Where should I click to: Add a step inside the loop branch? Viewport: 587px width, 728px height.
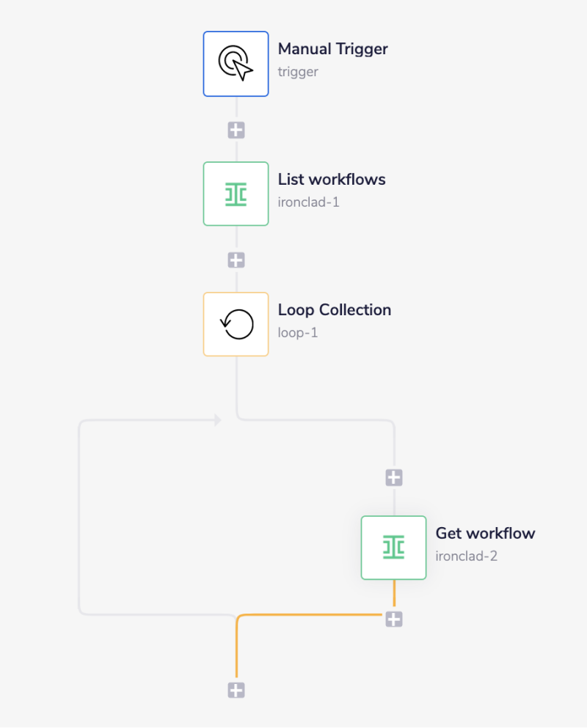tap(394, 477)
